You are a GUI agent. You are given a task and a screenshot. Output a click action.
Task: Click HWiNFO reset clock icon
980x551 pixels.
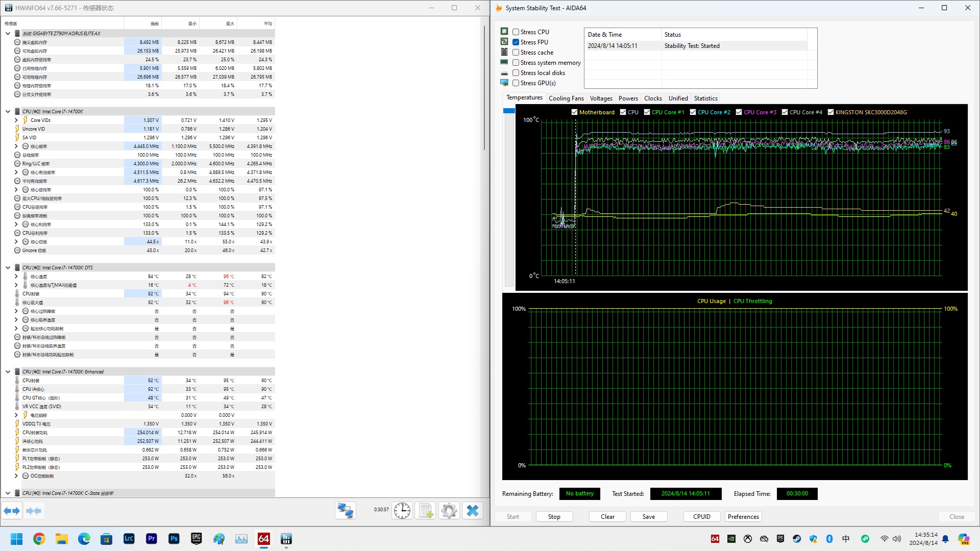(402, 510)
